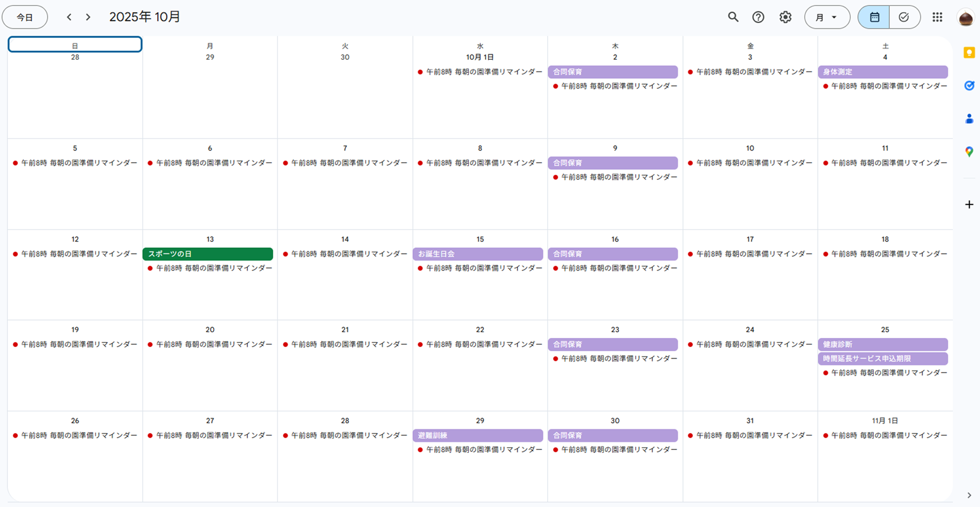Click the 今日 button
This screenshot has height=507, width=980.
[25, 17]
